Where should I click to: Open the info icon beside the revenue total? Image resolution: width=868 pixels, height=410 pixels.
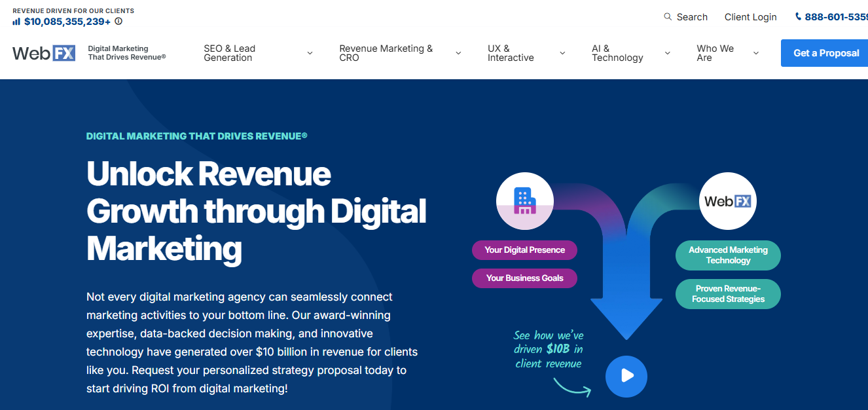[118, 22]
